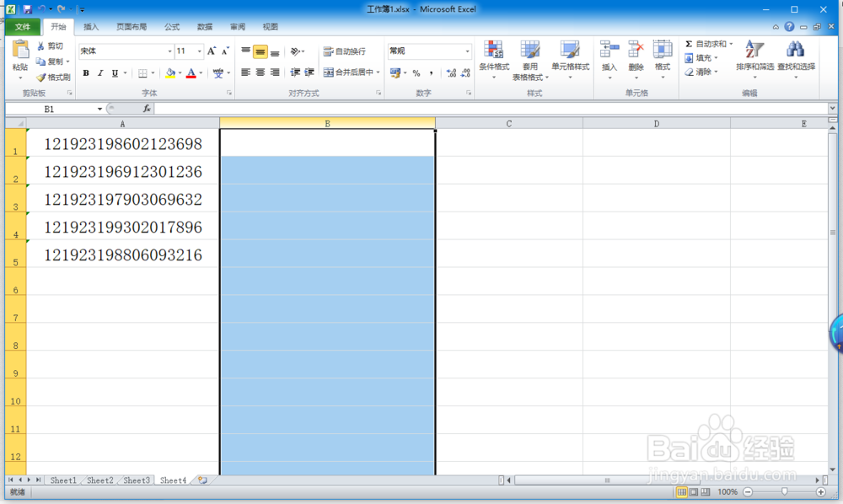Click the Insert Function fx icon
The height and width of the screenshot is (504, 843).
point(147,109)
